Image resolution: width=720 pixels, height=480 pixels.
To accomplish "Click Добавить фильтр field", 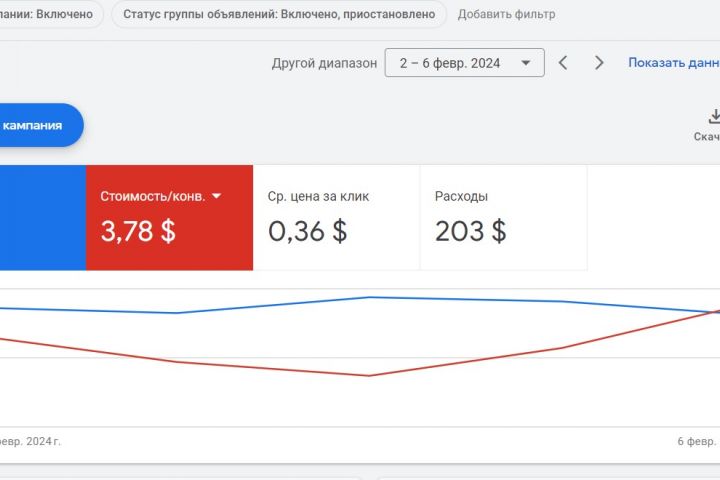I will pyautogui.click(x=506, y=14).
